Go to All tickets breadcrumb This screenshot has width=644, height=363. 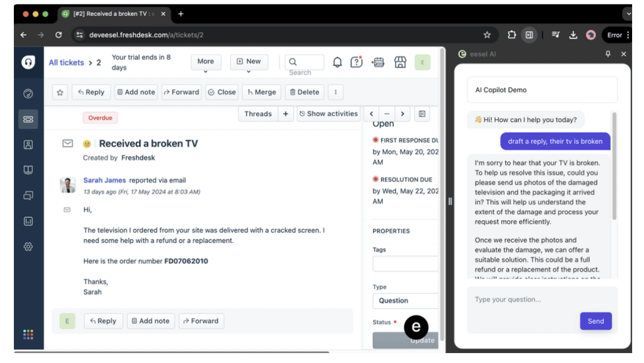pyautogui.click(x=66, y=62)
